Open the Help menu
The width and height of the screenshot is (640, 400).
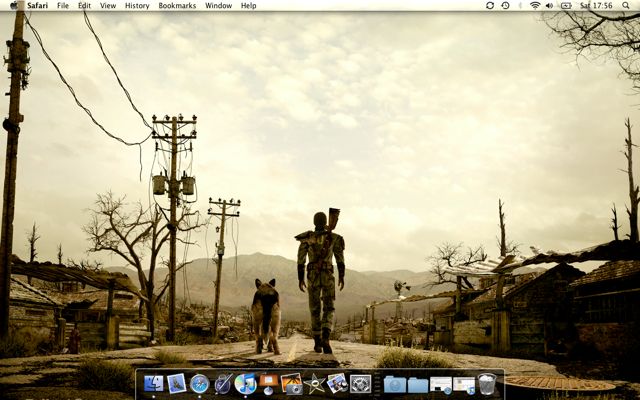pyautogui.click(x=249, y=6)
